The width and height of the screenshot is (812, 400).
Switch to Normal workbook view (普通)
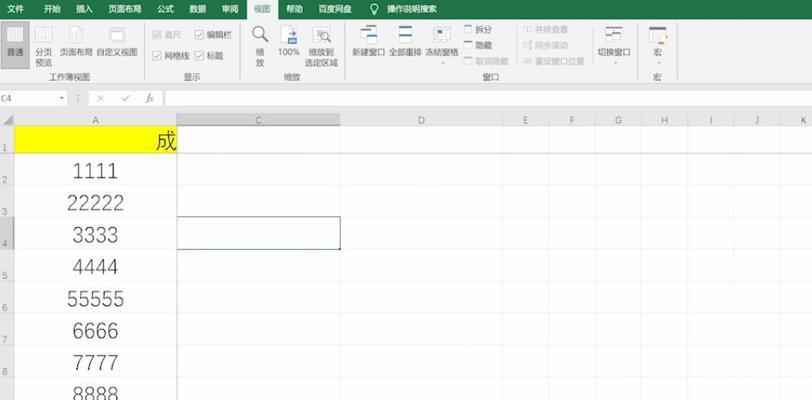pos(15,46)
